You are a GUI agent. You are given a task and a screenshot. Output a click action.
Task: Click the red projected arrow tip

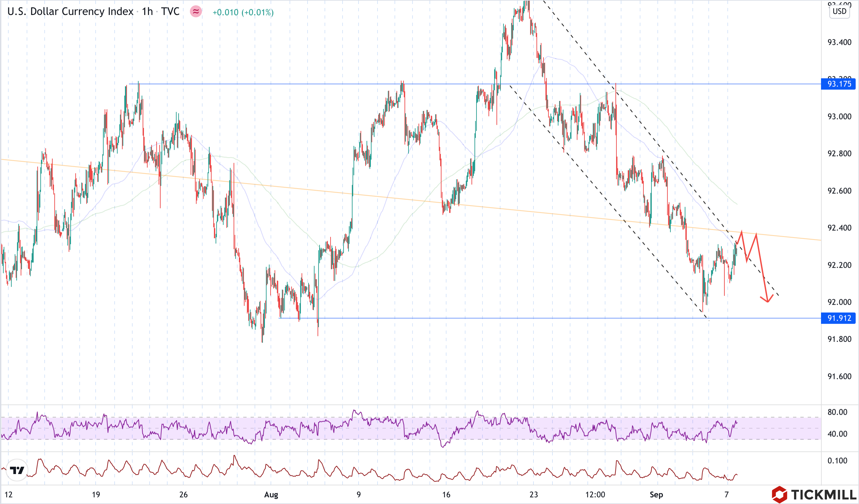[x=767, y=301]
